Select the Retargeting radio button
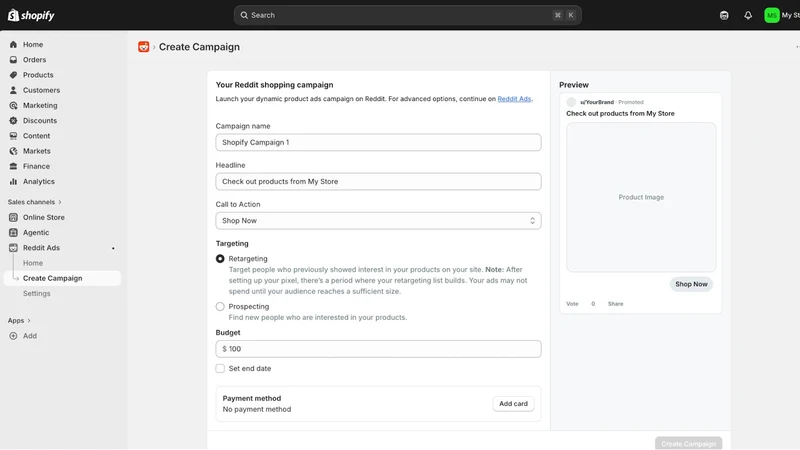 [220, 259]
